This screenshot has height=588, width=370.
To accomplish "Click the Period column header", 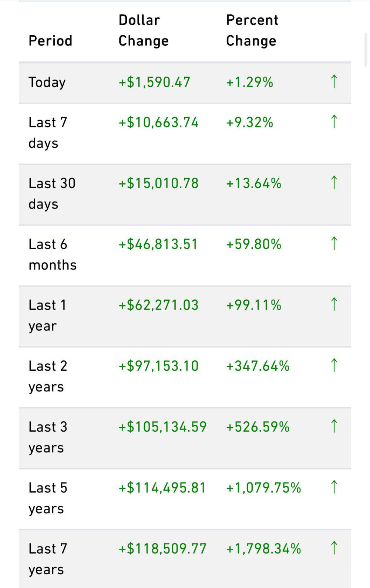I will (x=50, y=41).
